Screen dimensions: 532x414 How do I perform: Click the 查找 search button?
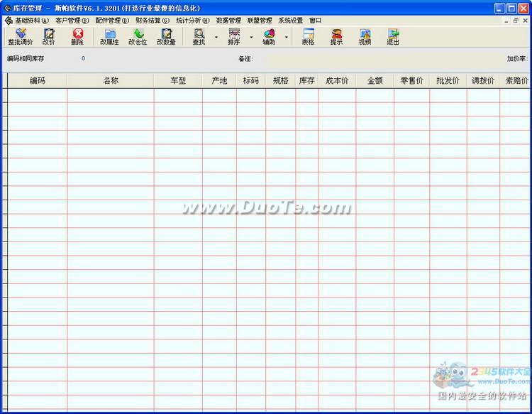[199, 36]
